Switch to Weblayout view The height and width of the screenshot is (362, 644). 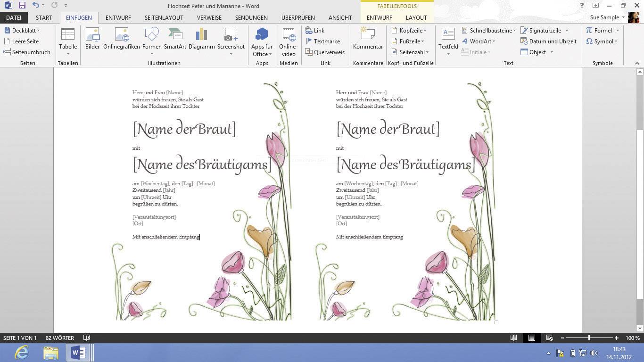548,337
